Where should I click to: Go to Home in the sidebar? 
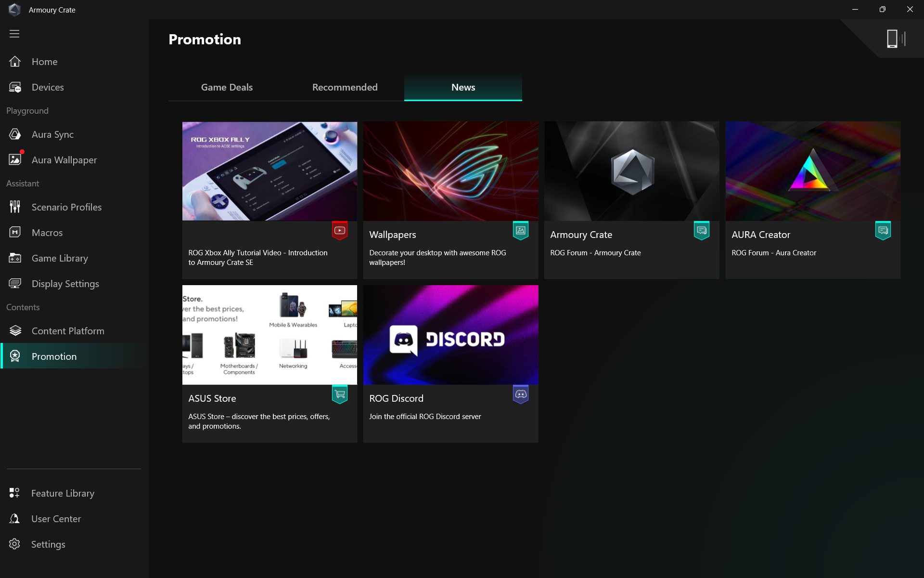coord(45,62)
